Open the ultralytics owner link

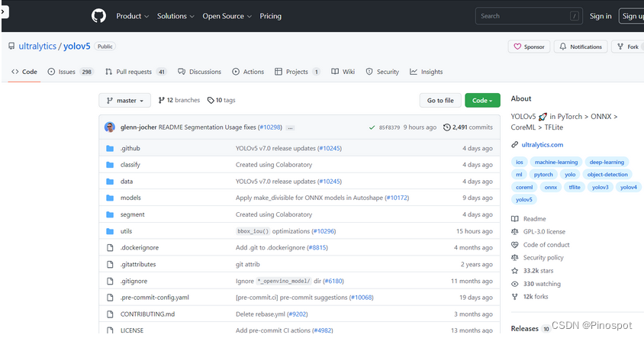click(37, 46)
